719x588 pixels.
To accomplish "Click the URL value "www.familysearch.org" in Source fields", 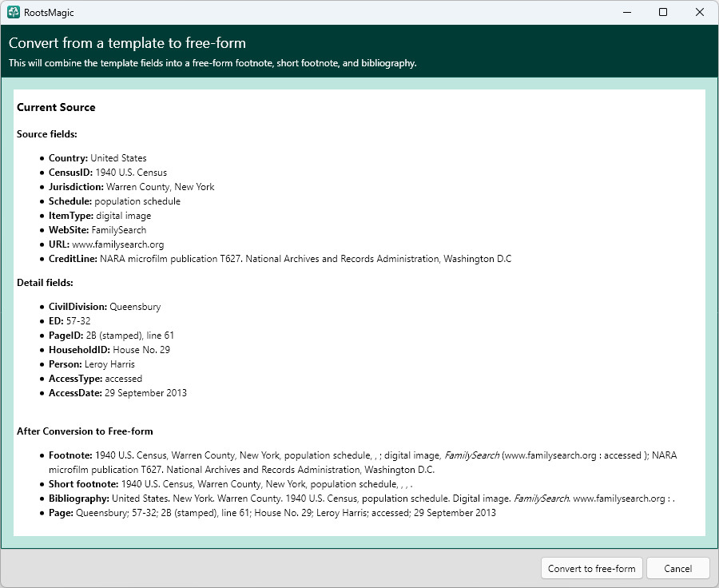I will [x=118, y=244].
